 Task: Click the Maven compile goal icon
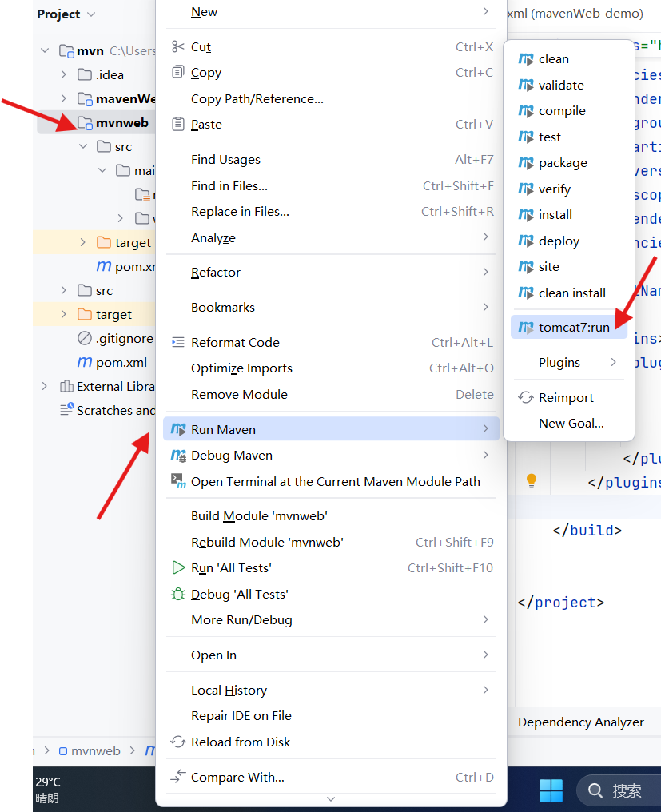(x=525, y=111)
